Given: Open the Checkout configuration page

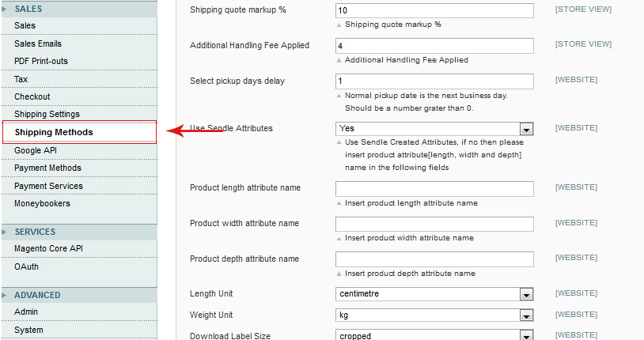Looking at the screenshot, I should [x=32, y=96].
